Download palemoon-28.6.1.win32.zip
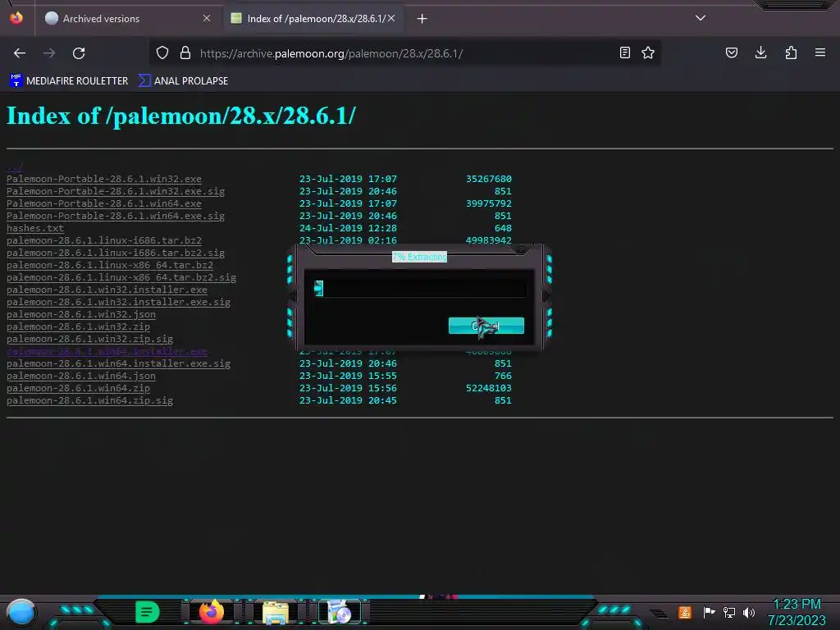This screenshot has width=840, height=630. coord(78,326)
